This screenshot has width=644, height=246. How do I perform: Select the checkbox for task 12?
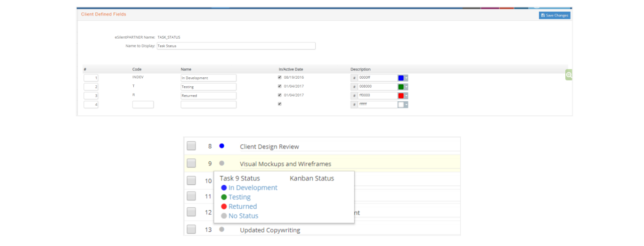click(191, 212)
